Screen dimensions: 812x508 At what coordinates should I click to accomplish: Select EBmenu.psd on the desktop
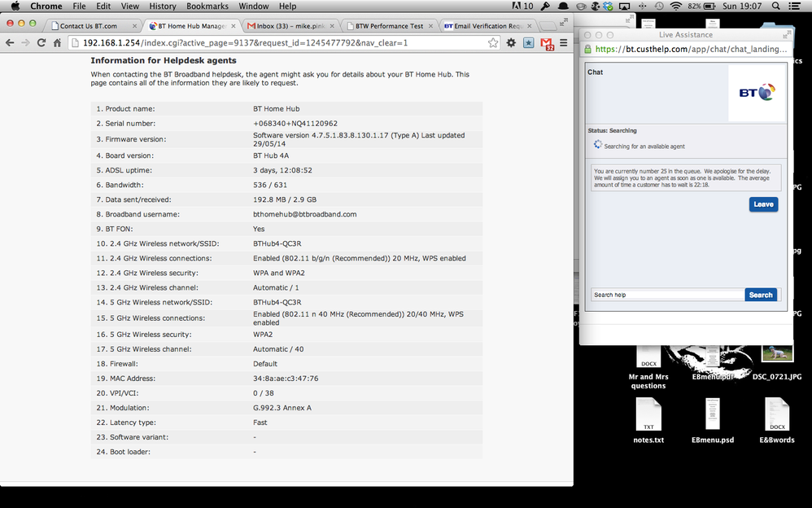[x=713, y=421]
